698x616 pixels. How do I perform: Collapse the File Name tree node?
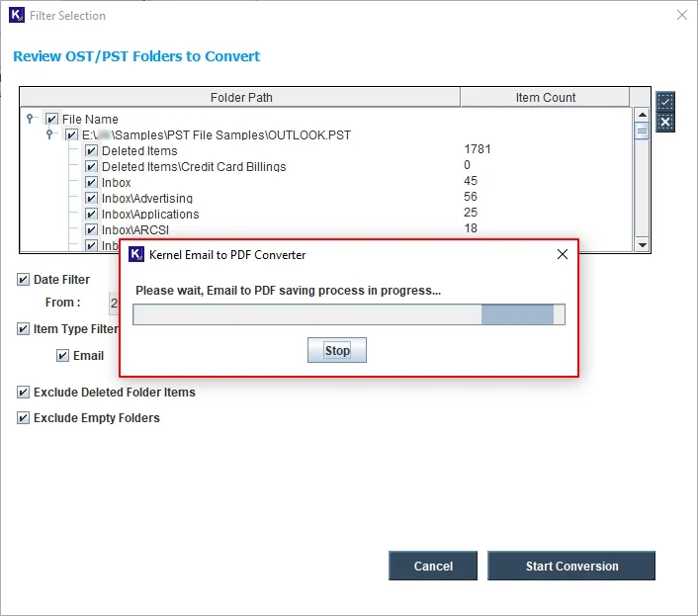coord(30,119)
